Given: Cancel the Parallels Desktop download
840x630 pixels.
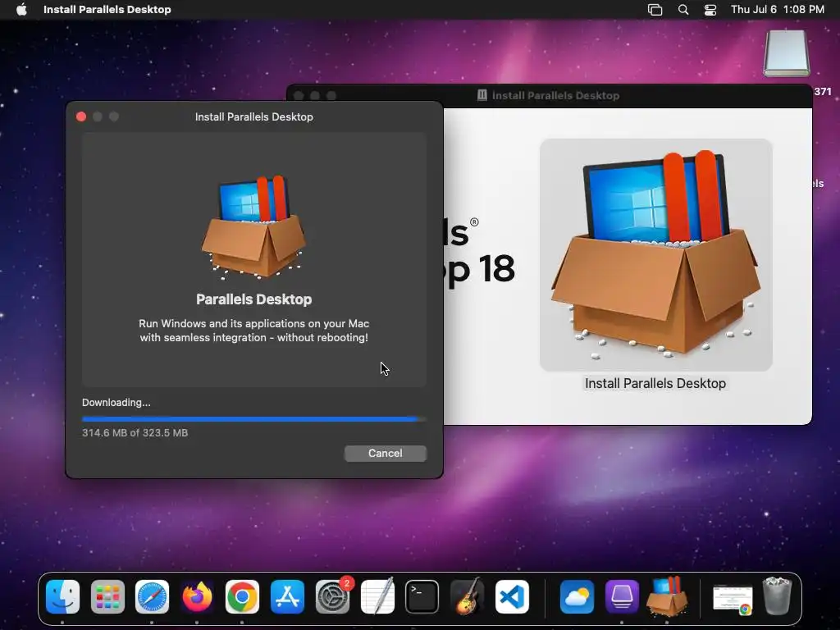Looking at the screenshot, I should click(x=386, y=453).
